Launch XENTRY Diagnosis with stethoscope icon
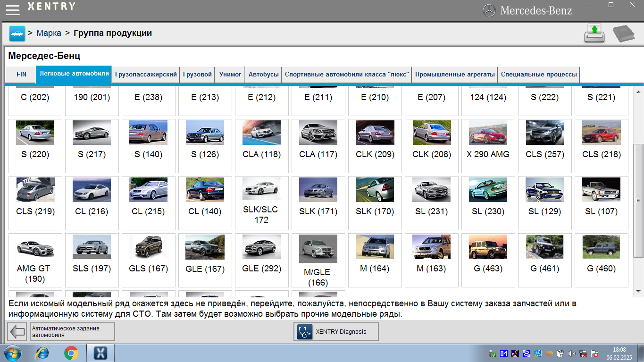 click(x=335, y=332)
